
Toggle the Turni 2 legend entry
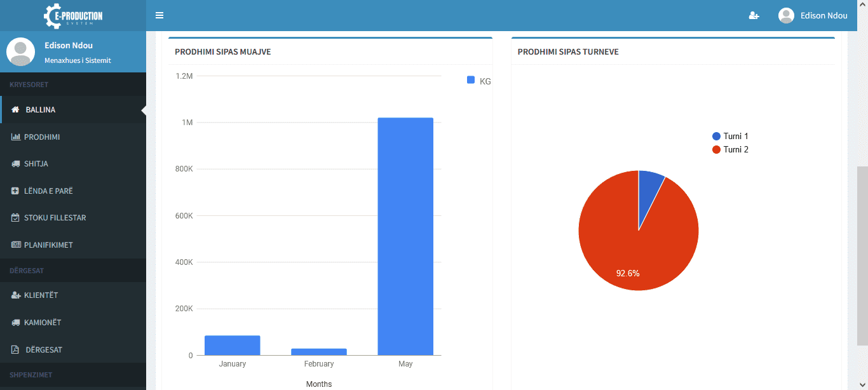[x=730, y=149]
